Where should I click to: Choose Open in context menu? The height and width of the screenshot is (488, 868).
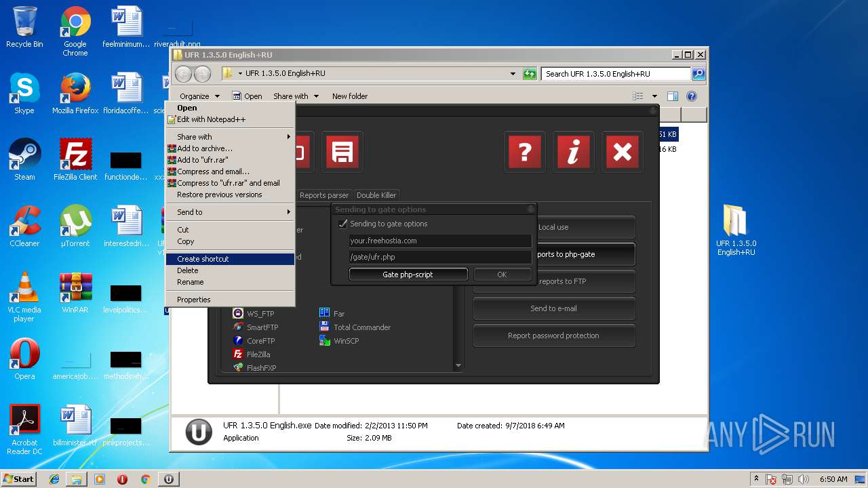230,108
